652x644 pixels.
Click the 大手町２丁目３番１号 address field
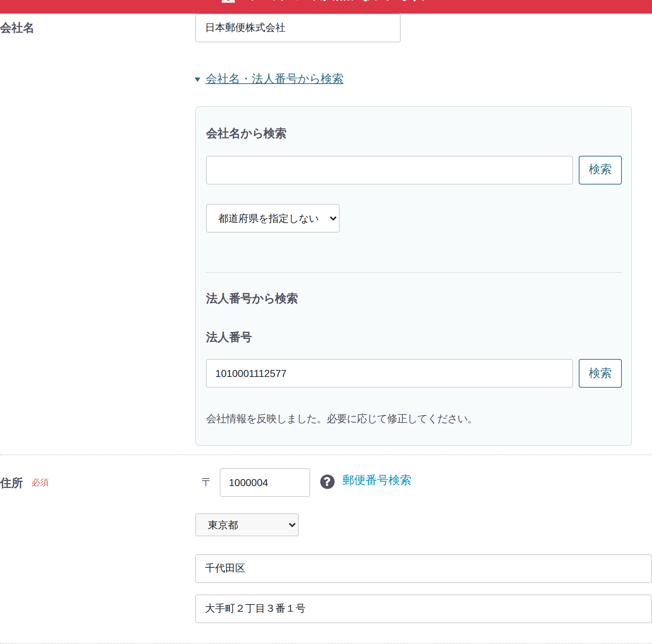click(x=424, y=609)
